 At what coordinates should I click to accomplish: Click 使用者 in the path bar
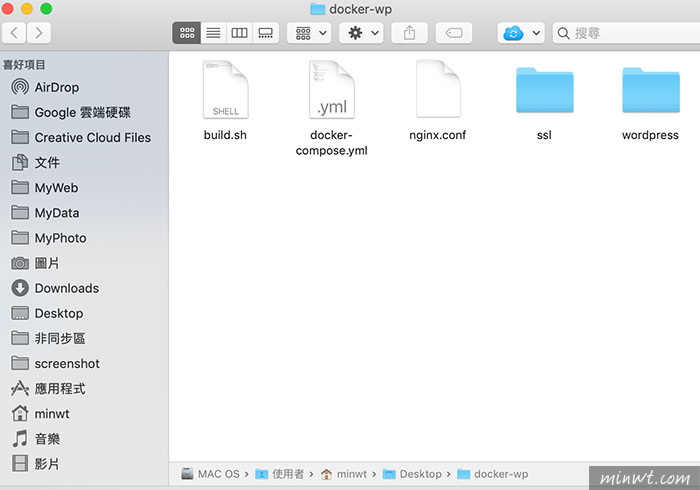pyautogui.click(x=280, y=474)
